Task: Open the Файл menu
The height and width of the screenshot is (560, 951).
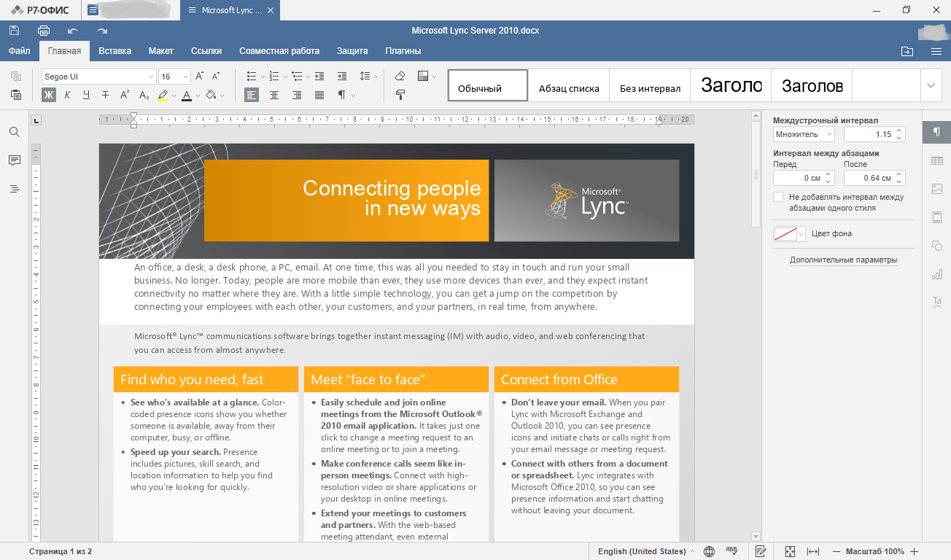Action: 20,51
